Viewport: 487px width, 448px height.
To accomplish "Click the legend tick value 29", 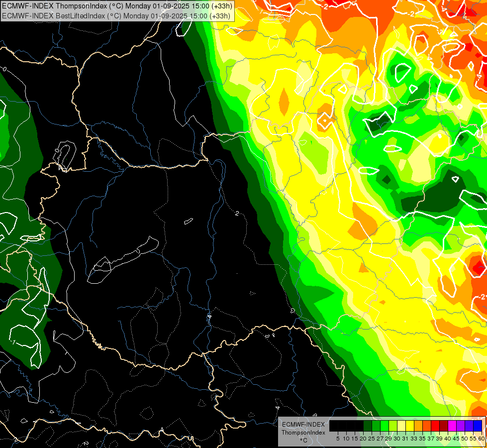I will (x=389, y=439).
